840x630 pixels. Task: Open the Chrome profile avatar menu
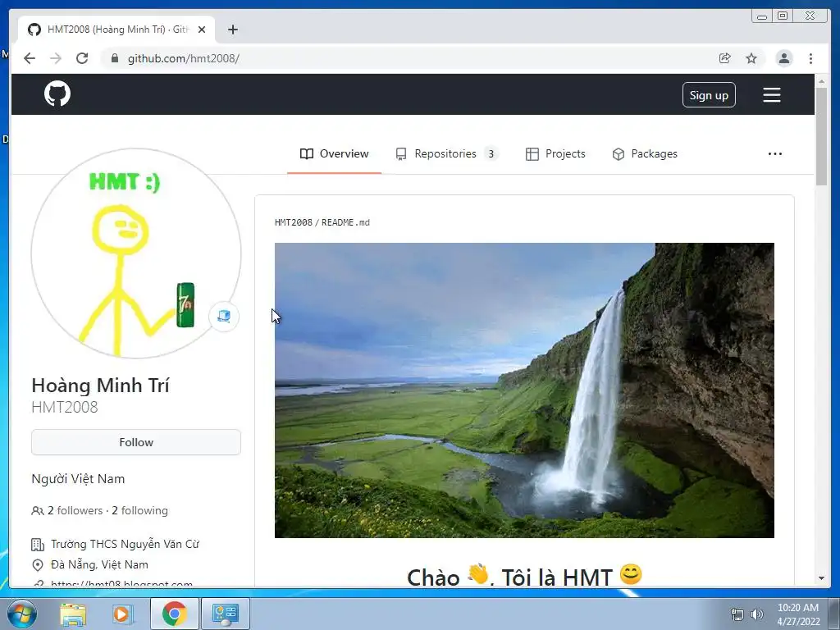pyautogui.click(x=783, y=58)
